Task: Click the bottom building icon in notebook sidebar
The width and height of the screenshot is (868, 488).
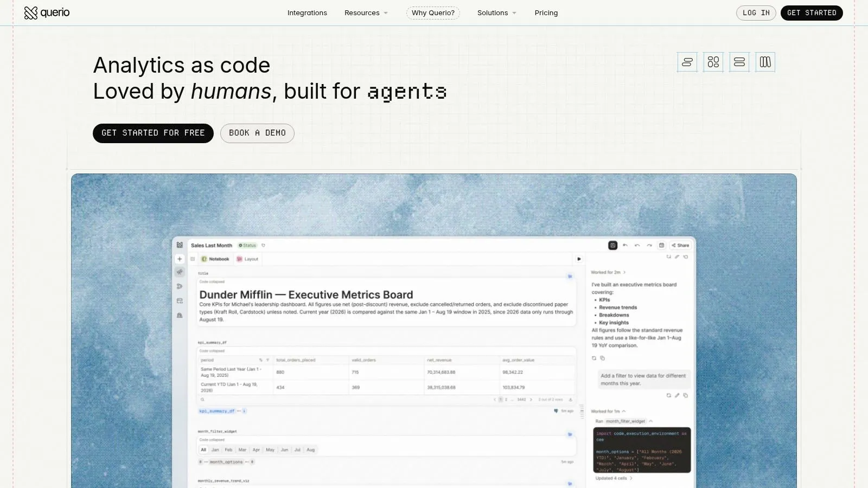Action: tap(180, 315)
